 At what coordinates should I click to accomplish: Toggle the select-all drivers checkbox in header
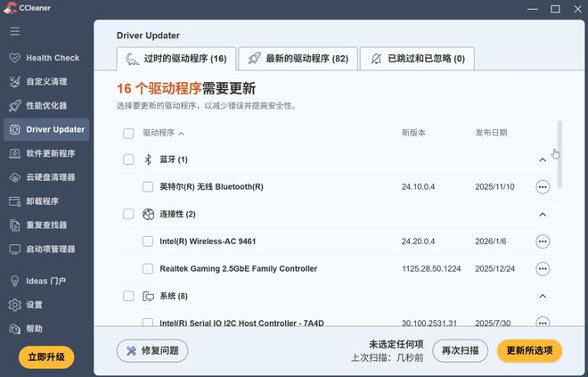point(128,133)
